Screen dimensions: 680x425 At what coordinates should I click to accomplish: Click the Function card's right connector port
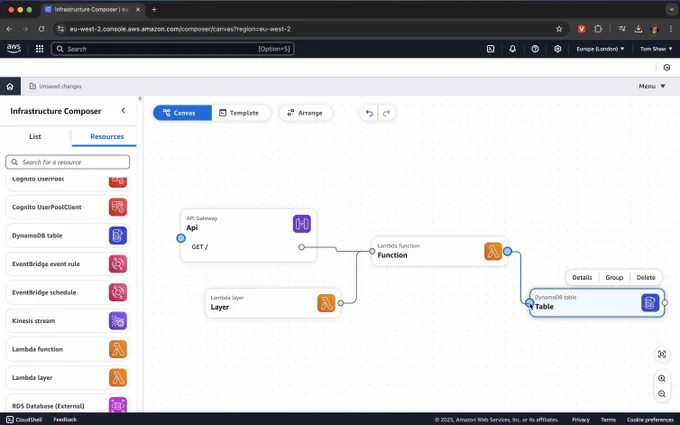pos(507,251)
